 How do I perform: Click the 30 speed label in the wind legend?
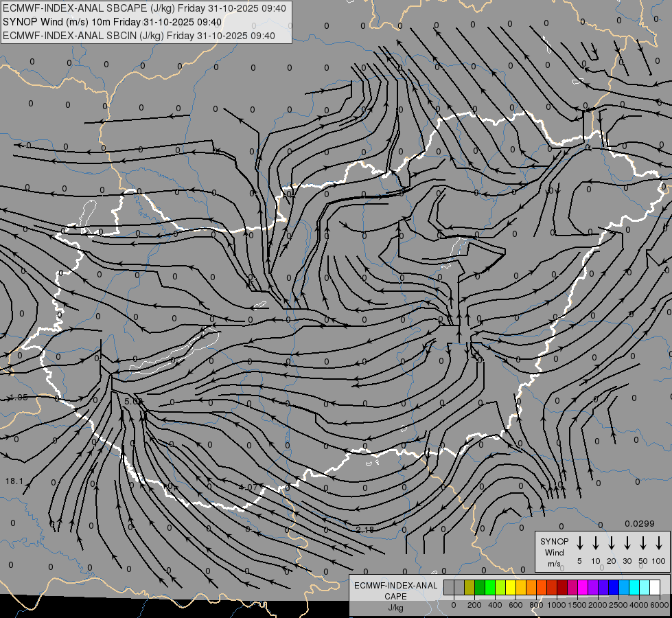[x=627, y=561]
